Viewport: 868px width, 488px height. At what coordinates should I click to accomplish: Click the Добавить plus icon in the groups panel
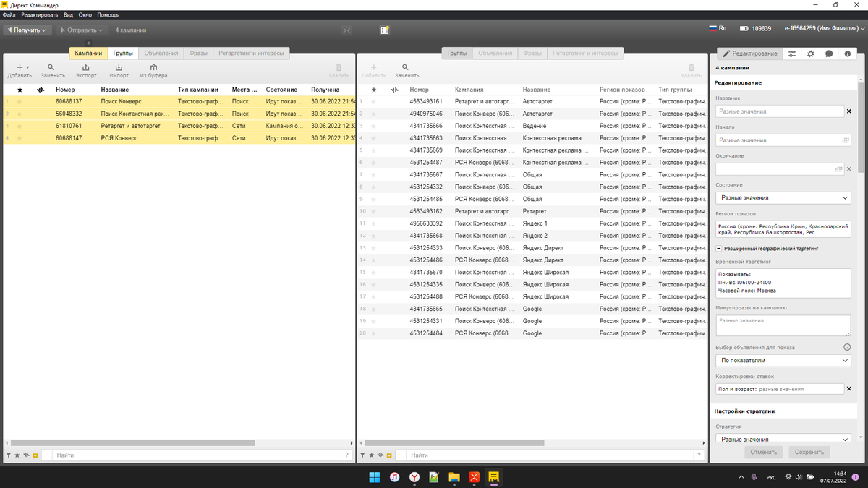(373, 67)
